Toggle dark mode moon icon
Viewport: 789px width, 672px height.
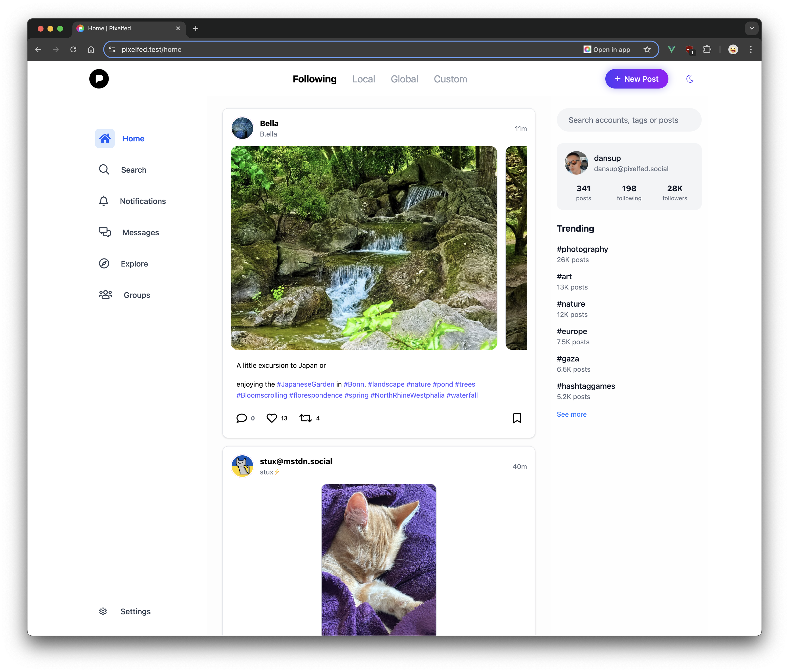click(690, 79)
